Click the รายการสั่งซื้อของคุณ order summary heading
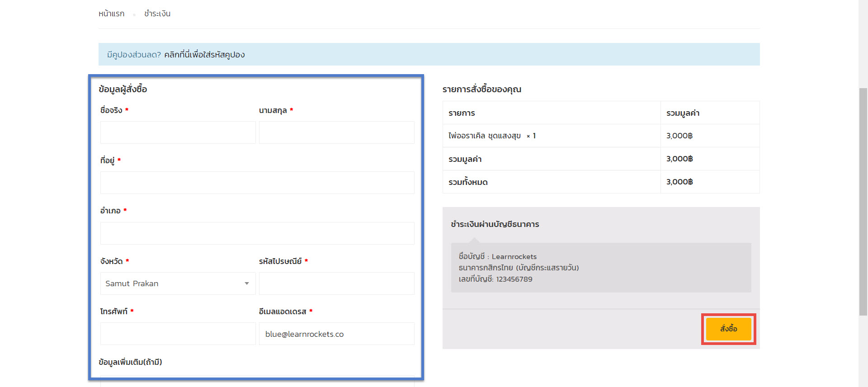The height and width of the screenshot is (387, 868). 481,90
